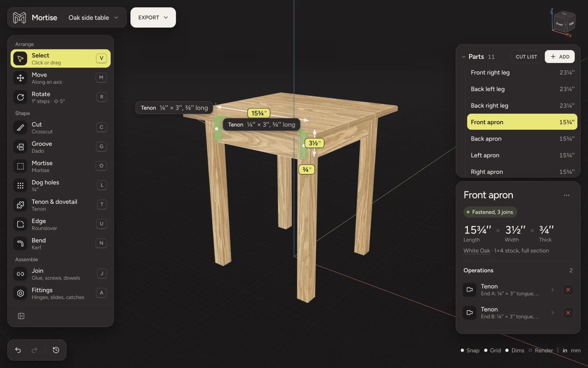This screenshot has width=588, height=368.
Task: Open the Join tool
Action: [61, 274]
